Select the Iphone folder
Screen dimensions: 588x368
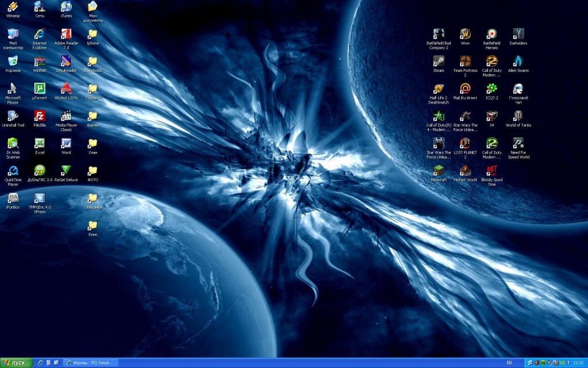tap(92, 36)
